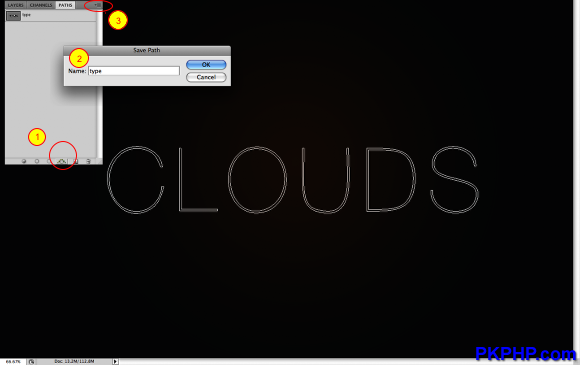The image size is (580, 365).
Task: Click the path Name input field
Action: (x=134, y=71)
